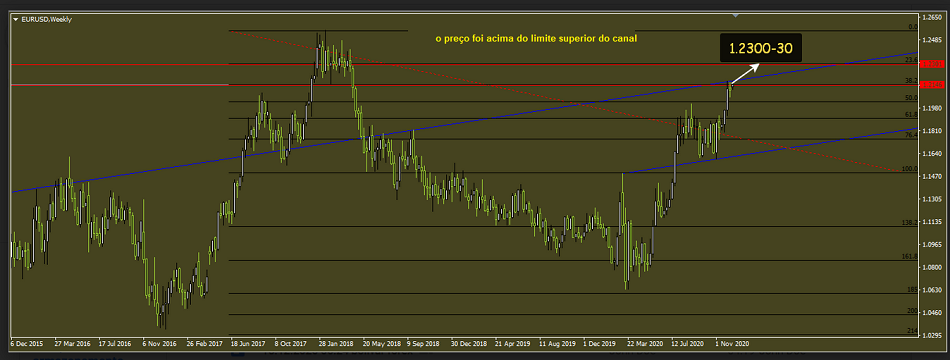Select the 23.6 Fibonacci level label
The width and height of the screenshot is (950, 360).
tap(911, 60)
